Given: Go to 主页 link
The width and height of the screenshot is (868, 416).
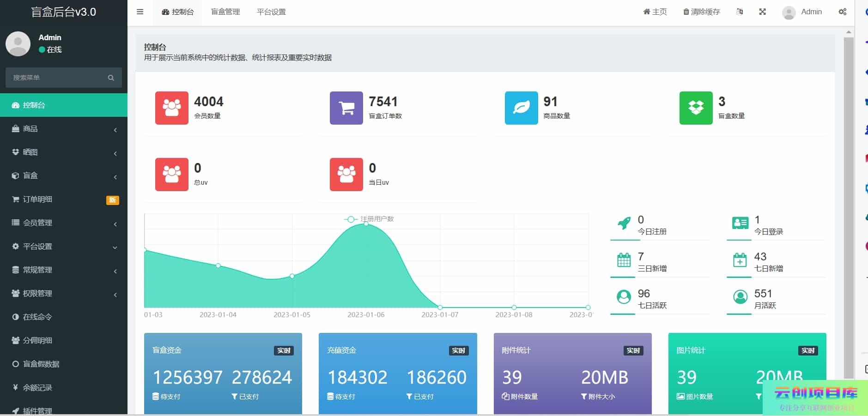Looking at the screenshot, I should point(655,12).
